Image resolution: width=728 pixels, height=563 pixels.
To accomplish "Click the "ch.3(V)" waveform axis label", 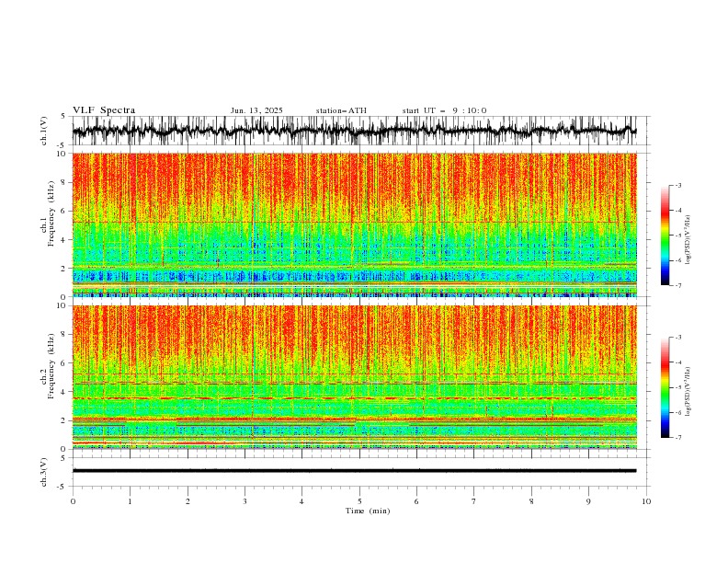I will [44, 472].
